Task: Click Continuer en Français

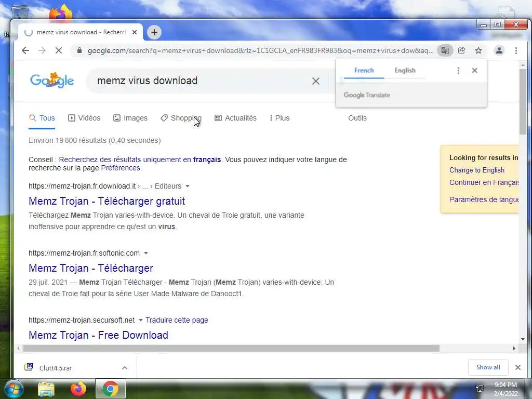Action: coord(484,182)
